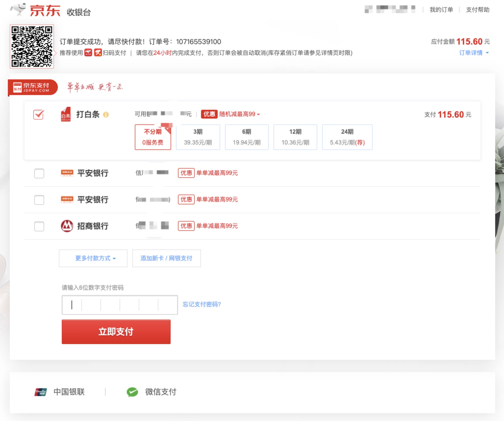Click the 微信支付 green icon

click(x=132, y=392)
